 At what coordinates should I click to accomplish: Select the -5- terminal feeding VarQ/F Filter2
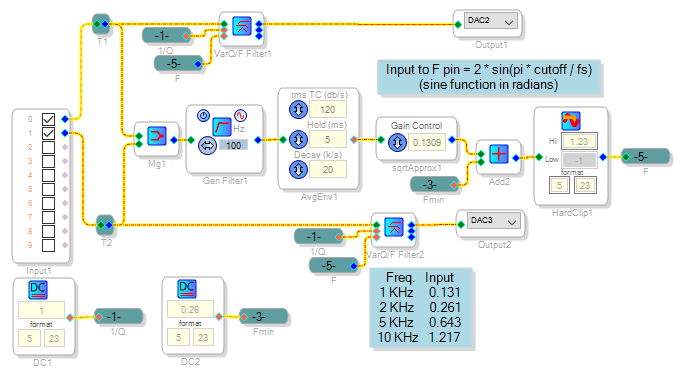pyautogui.click(x=333, y=265)
